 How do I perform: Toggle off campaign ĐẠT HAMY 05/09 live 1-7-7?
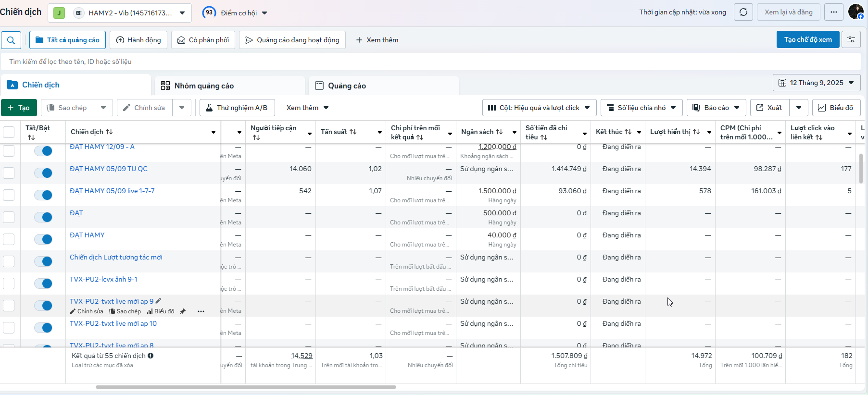pyautogui.click(x=43, y=195)
